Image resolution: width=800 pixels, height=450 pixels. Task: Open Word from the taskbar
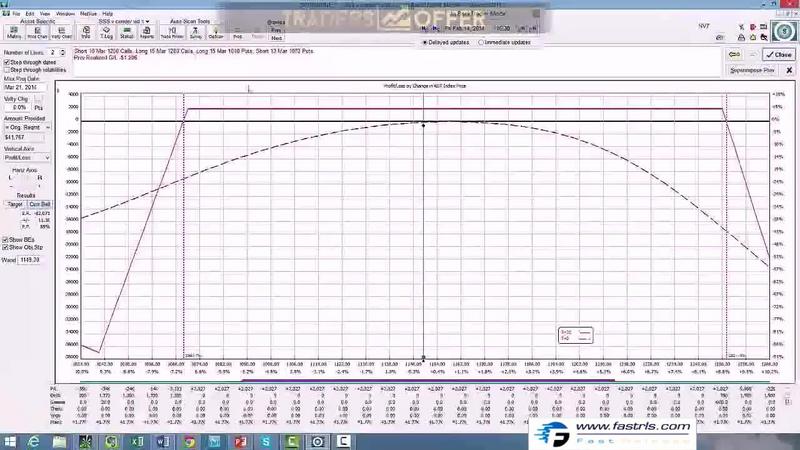[163, 441]
